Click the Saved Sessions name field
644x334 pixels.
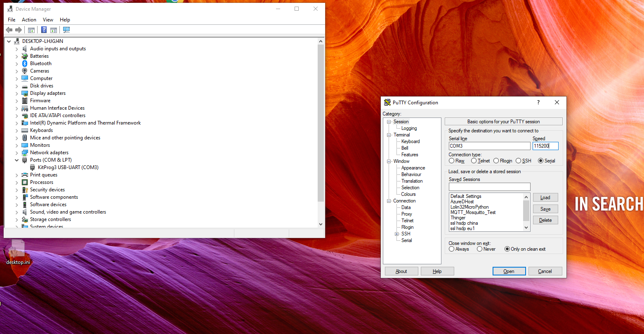pos(489,187)
